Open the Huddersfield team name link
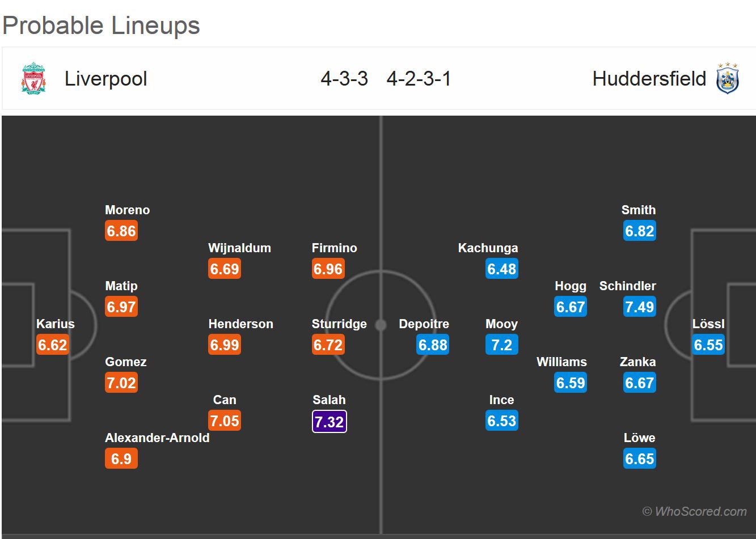This screenshot has height=539, width=756. coord(649,79)
